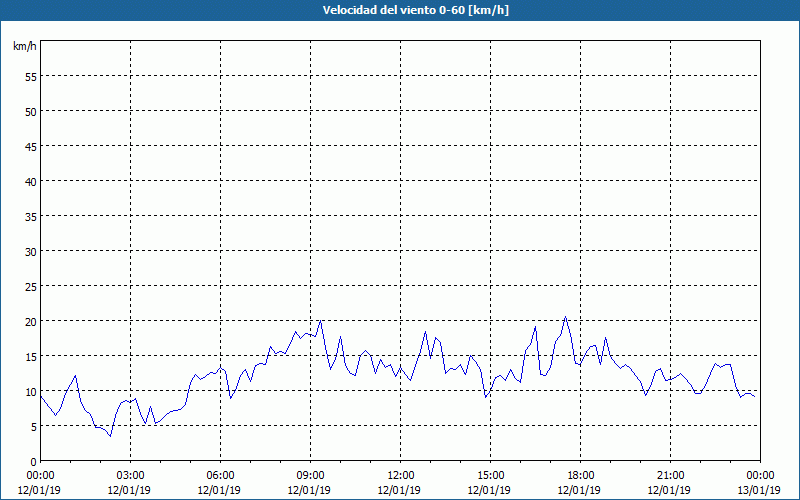The width and height of the screenshot is (800, 500).
Task: Click the 50 value on the vertical axis
Action: point(31,111)
